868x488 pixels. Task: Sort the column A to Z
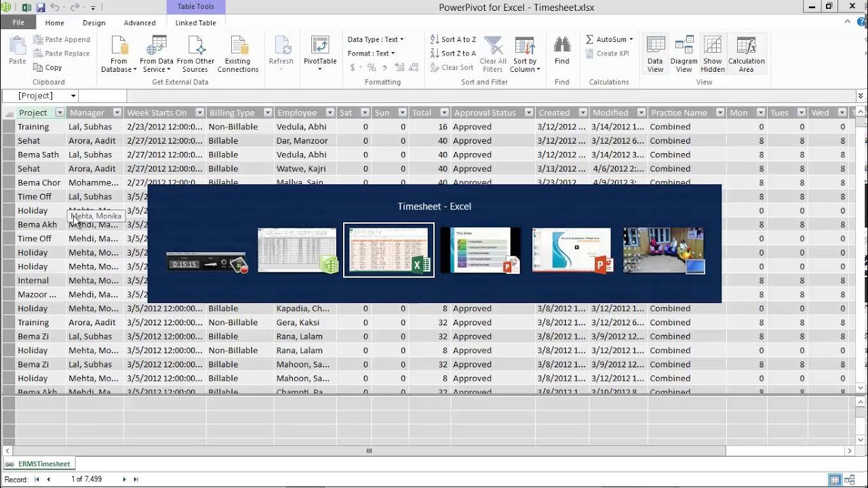pyautogui.click(x=453, y=39)
